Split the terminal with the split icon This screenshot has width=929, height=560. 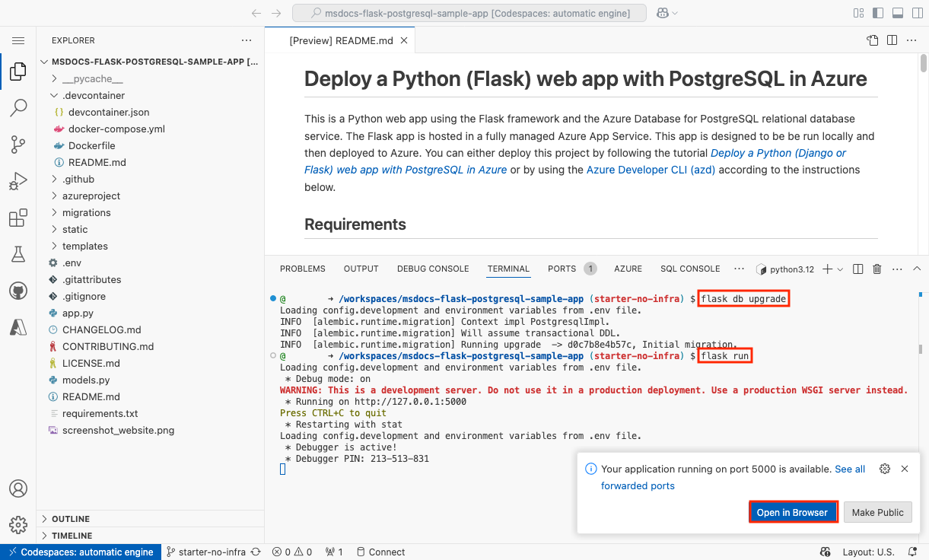click(857, 269)
